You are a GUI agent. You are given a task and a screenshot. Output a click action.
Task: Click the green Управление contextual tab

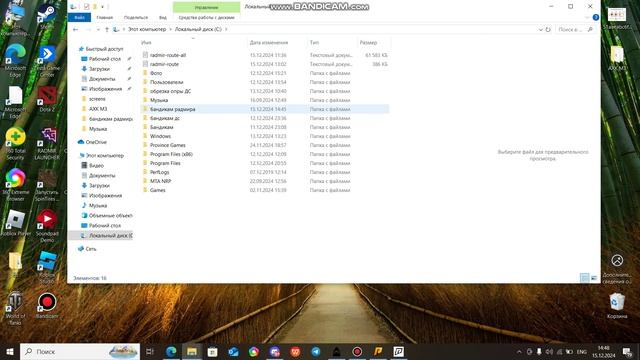click(x=207, y=7)
